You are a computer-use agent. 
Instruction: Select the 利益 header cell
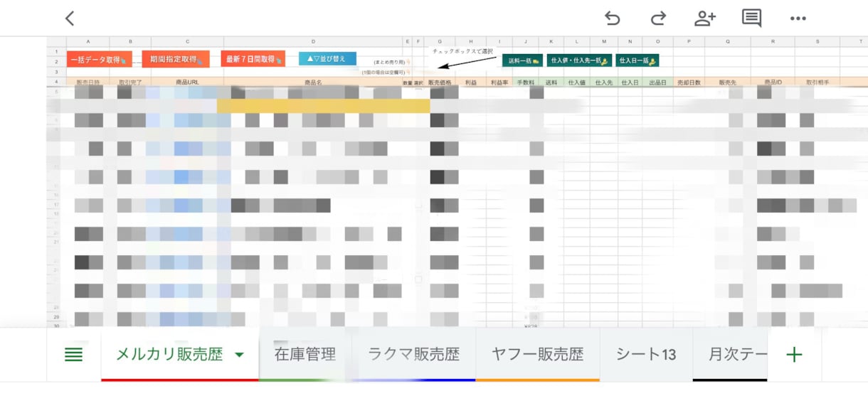click(471, 82)
